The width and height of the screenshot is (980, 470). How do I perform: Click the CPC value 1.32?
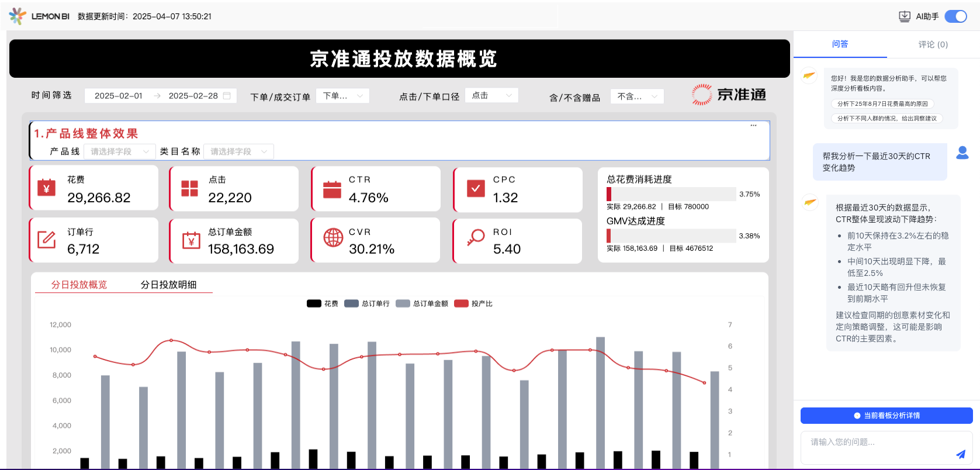[x=505, y=198]
